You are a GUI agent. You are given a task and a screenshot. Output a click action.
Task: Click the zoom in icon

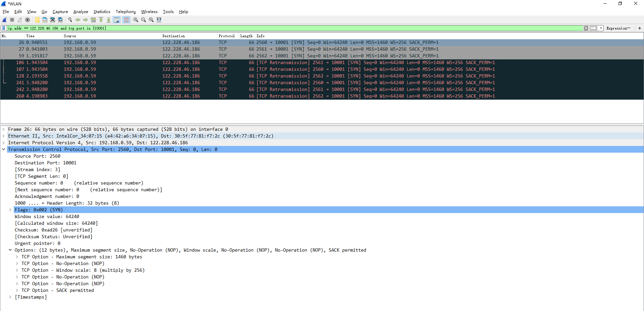(136, 20)
